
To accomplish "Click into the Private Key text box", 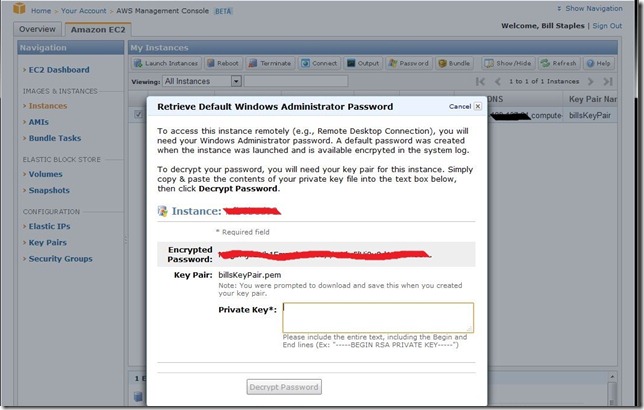I will click(x=378, y=318).
